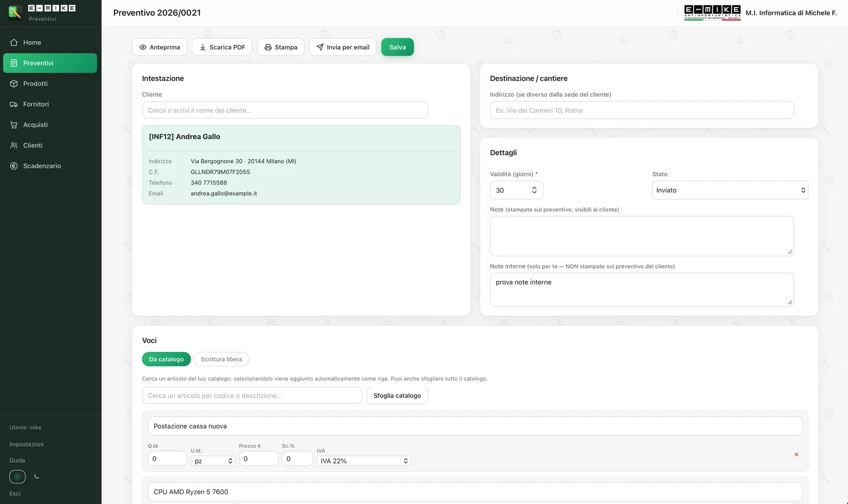This screenshot has width=848, height=504.
Task: Click Esci to log out
Action: click(15, 493)
